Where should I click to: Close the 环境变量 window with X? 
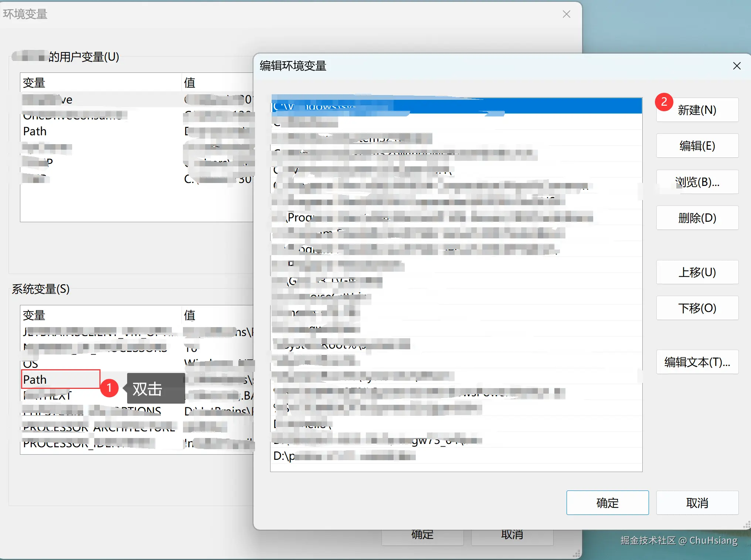click(566, 14)
